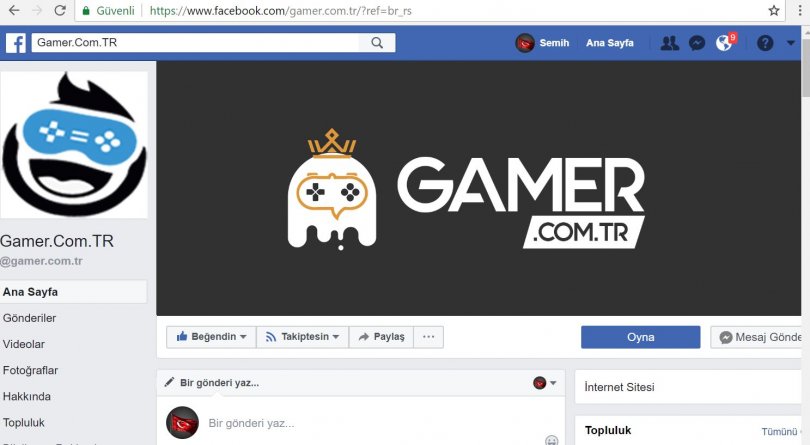Screen dimensions: 810x445
Task: Click the İnternet Sitesi label
Action: pyautogui.click(x=619, y=387)
